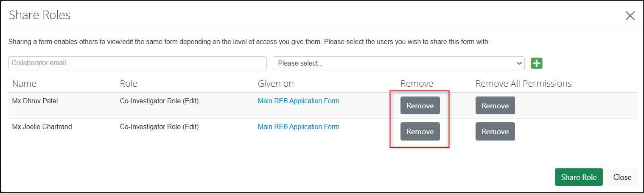Screen dimensions: 644x193
Task: Remove Joelle Chartrand's Co-Investigator role
Action: click(x=420, y=132)
